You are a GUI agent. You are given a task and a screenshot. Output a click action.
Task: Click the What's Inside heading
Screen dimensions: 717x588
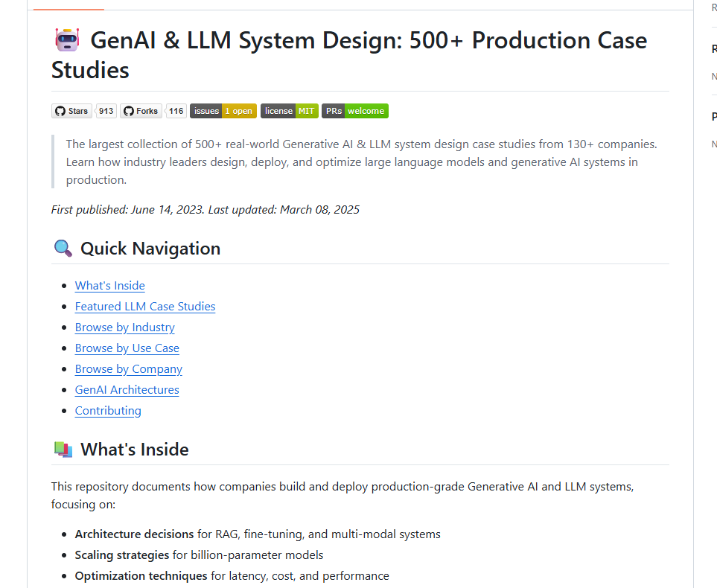tap(135, 450)
